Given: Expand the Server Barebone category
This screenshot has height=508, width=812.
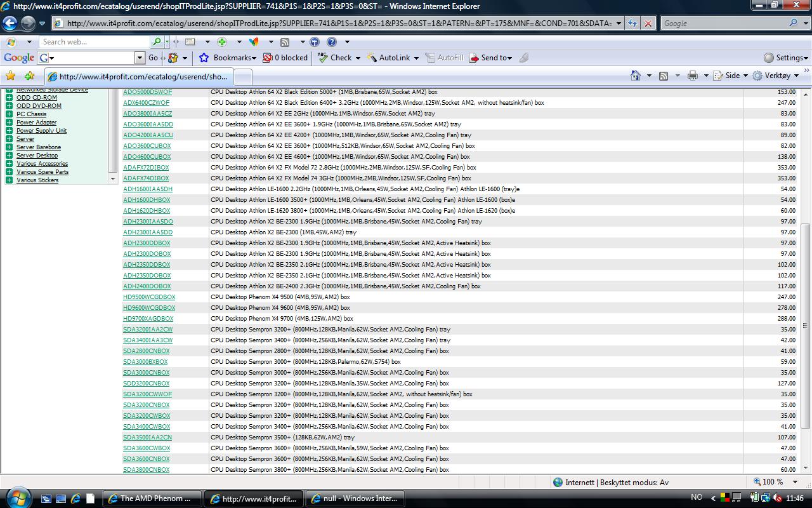Looking at the screenshot, I should click(x=9, y=147).
